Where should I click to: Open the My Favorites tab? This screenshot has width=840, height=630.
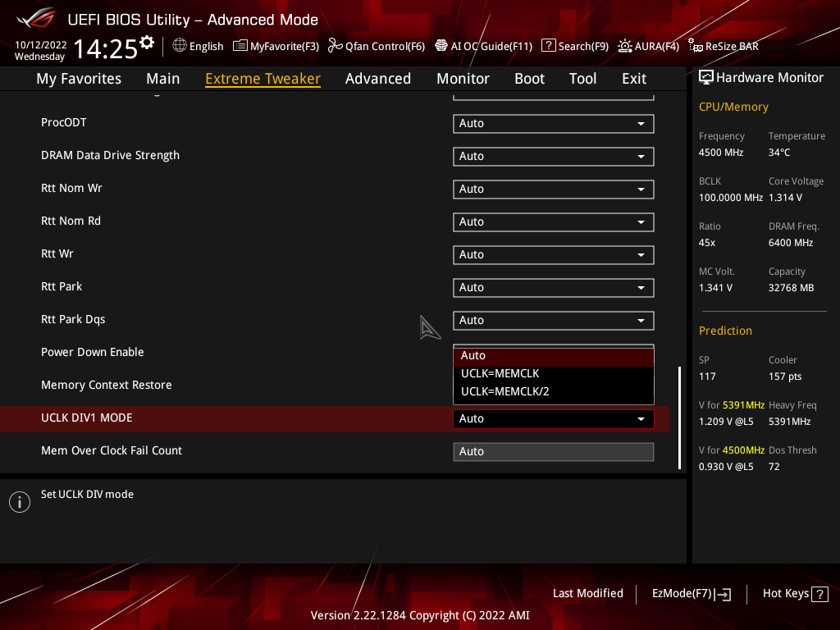pos(79,79)
